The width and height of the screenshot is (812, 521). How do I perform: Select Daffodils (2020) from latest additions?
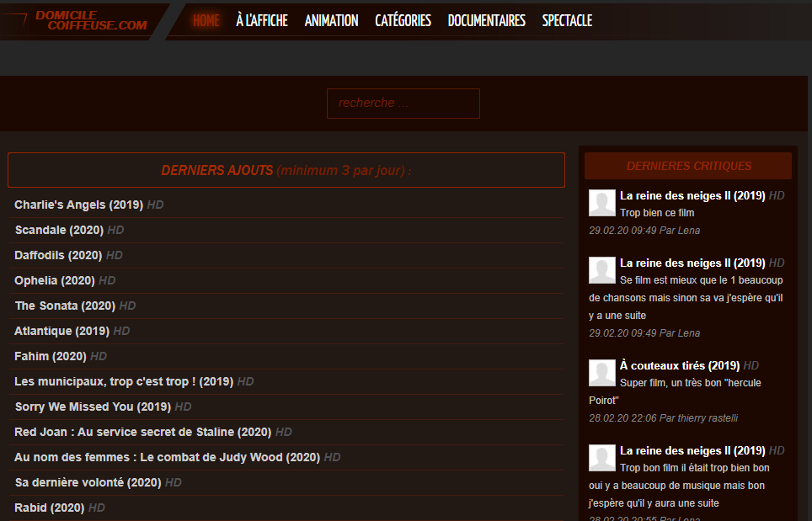coord(58,255)
